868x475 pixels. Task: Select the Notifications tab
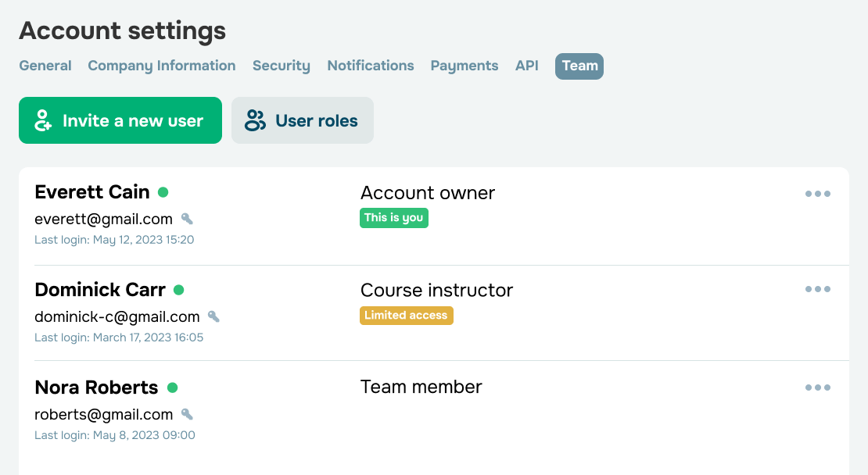pyautogui.click(x=371, y=66)
